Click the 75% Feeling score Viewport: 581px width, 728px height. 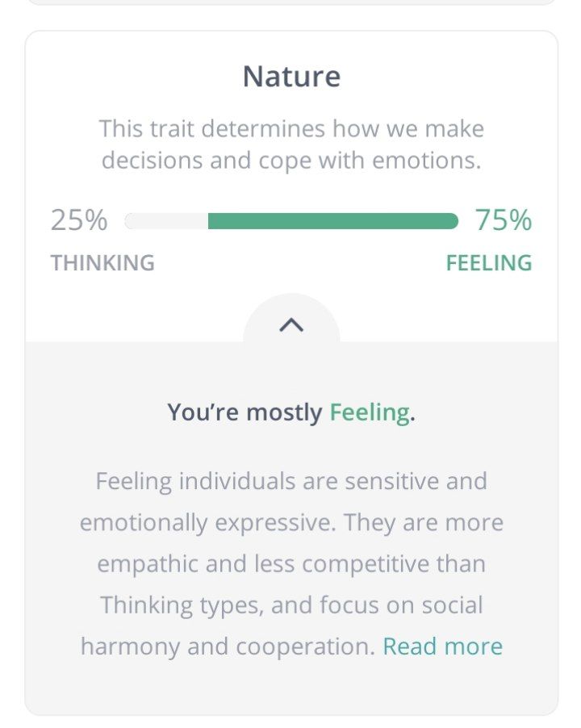(x=503, y=220)
